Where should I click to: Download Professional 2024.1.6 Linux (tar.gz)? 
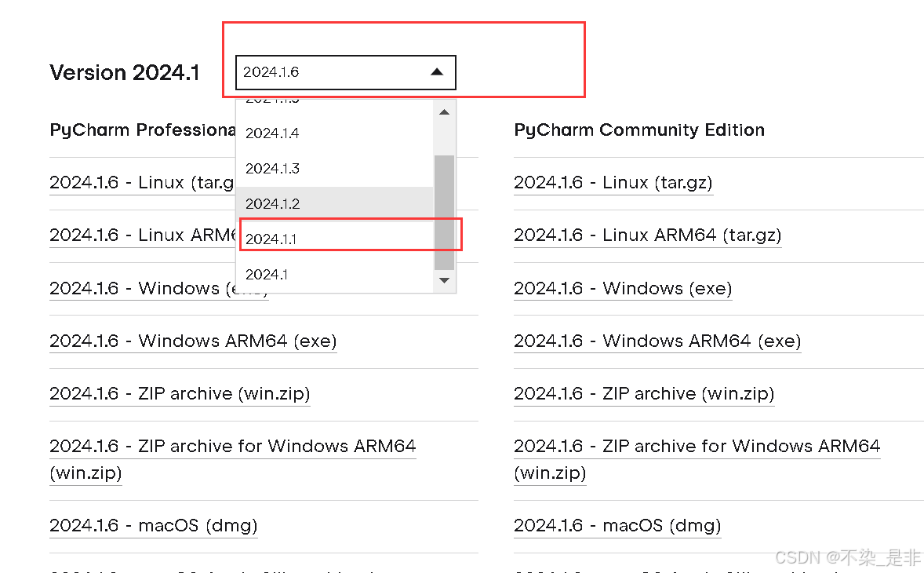tap(142, 183)
